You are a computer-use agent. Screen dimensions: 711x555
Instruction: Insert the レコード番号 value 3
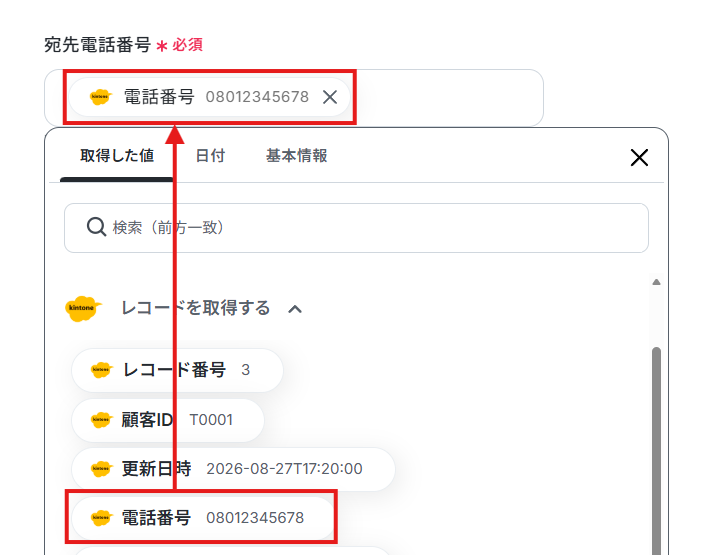177,370
